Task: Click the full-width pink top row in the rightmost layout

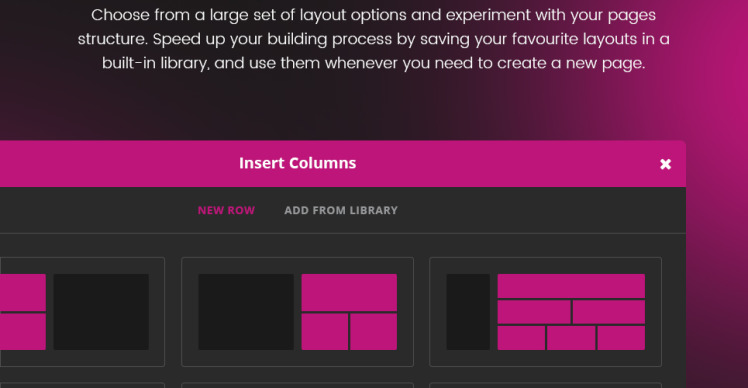Action: tap(571, 286)
